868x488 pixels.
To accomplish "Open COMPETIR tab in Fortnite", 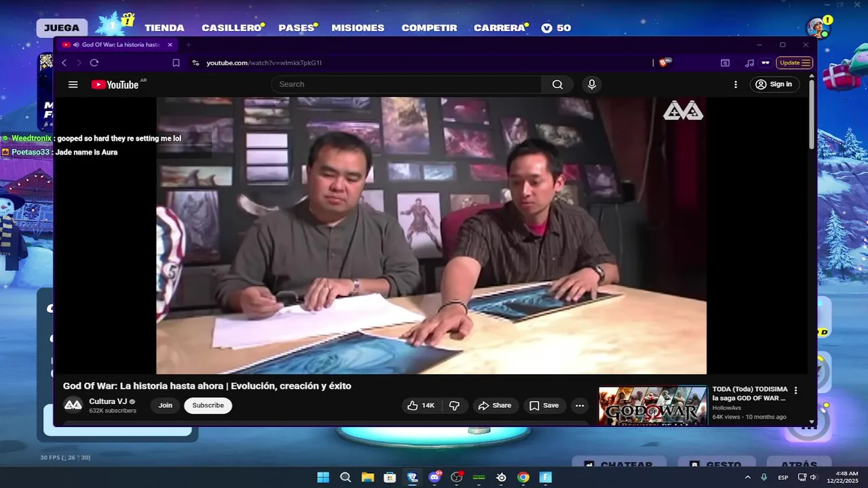I will click(429, 28).
